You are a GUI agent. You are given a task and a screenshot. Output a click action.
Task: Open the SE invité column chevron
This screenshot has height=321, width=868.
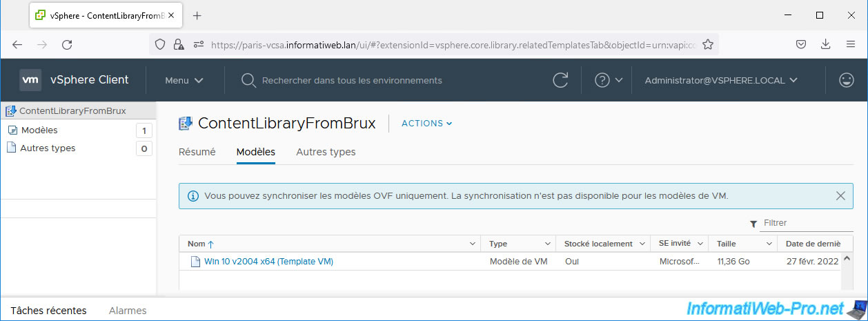coord(700,244)
